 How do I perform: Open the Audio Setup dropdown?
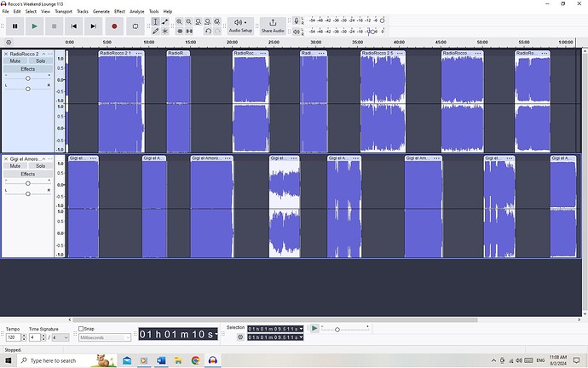coord(240,26)
